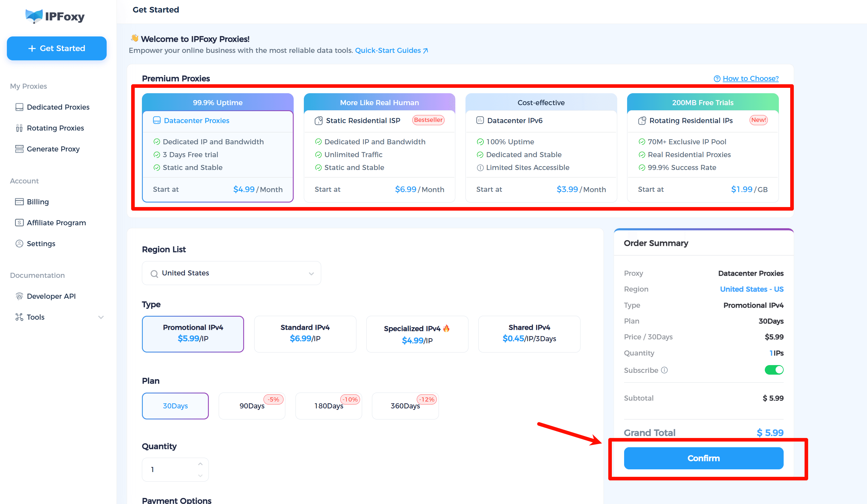867x504 pixels.
Task: Click the Developer API fingerprint icon
Action: [x=19, y=296]
